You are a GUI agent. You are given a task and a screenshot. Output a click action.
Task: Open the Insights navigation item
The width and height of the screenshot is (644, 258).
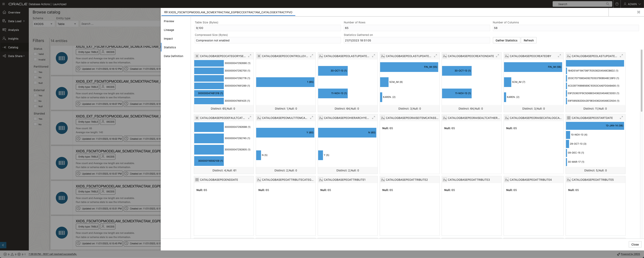13,39
